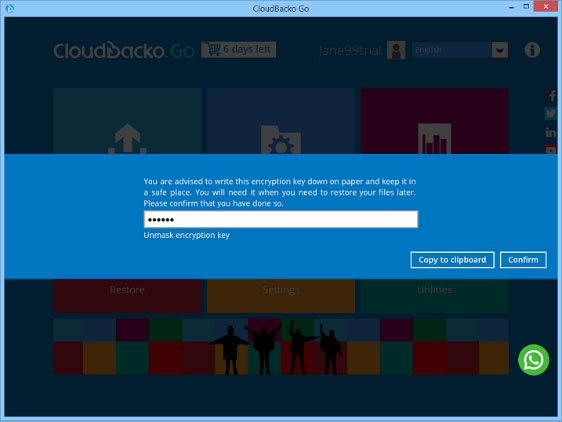
Task: Maximize the CloudBacko Go window
Action: [526, 6]
